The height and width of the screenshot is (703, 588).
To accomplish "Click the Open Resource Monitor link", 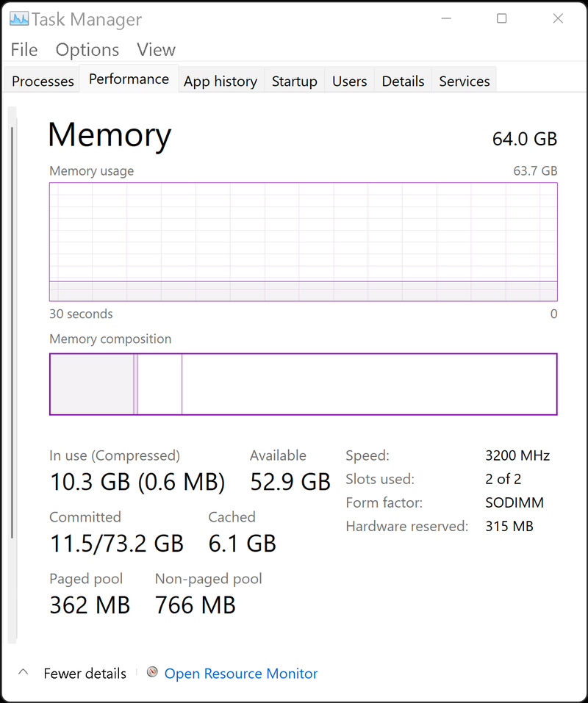I will (241, 674).
